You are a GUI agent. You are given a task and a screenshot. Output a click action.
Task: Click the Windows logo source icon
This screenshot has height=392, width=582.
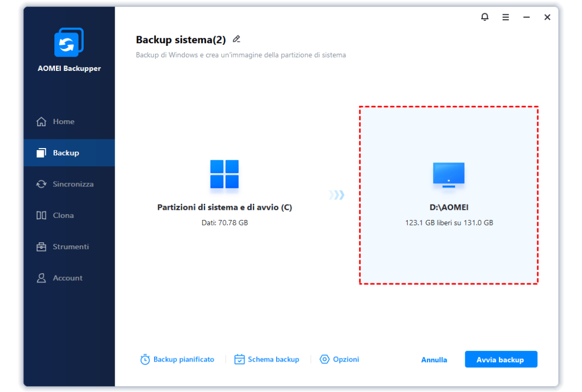coord(224,174)
